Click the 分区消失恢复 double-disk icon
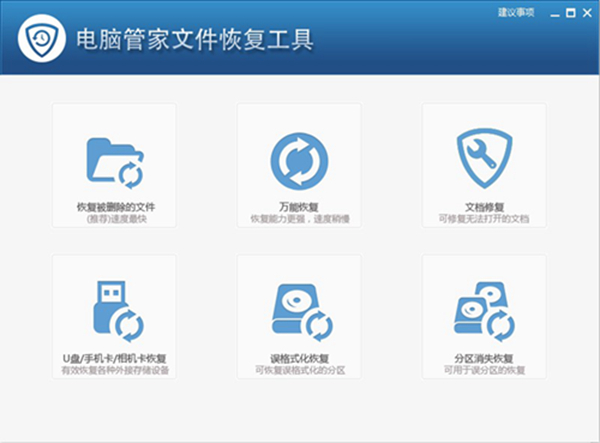 click(484, 311)
